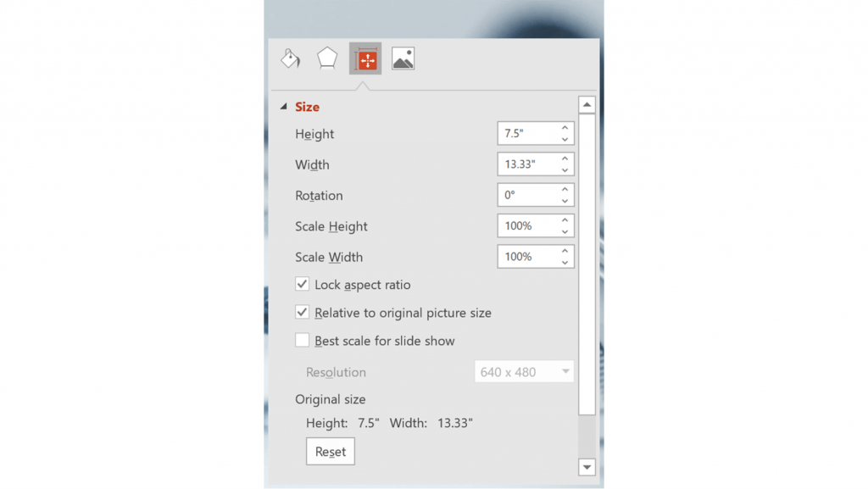Click the disclosure triangle next to Size
Viewport: 868px width, 489px height.
(x=285, y=107)
